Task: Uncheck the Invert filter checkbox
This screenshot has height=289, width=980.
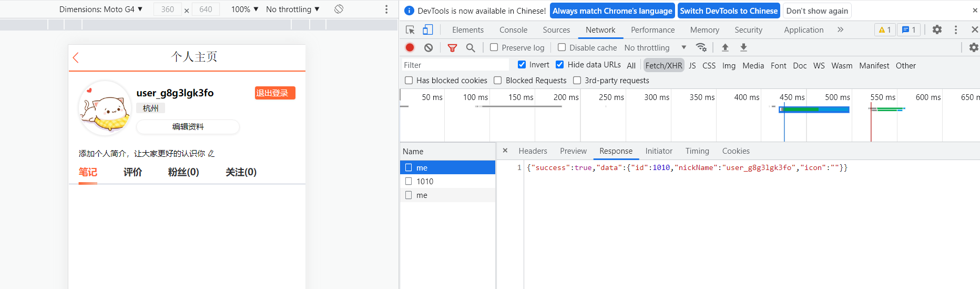Action: point(522,65)
